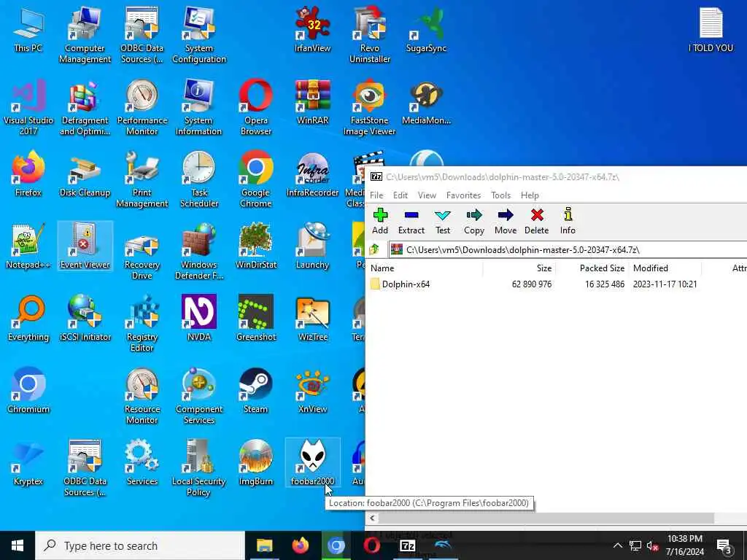The width and height of the screenshot is (747, 560).
Task: Select the This PC desktop icon
Action: click(x=28, y=29)
